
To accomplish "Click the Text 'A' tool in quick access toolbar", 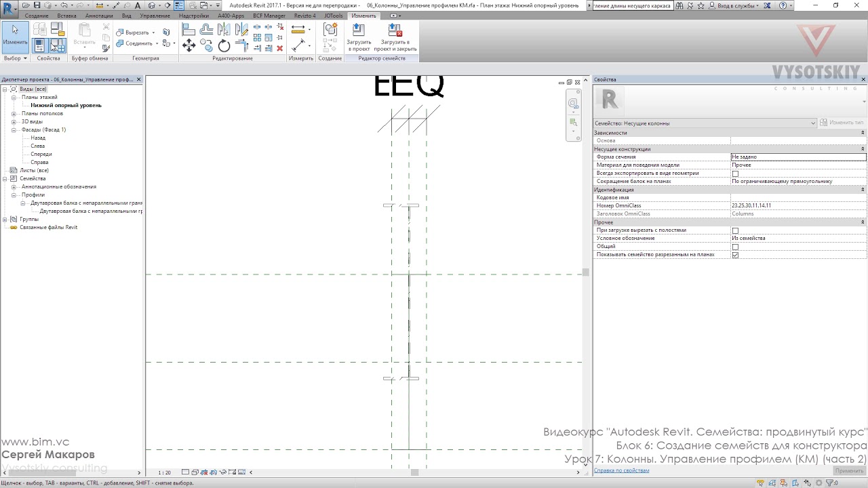I will tap(138, 5).
